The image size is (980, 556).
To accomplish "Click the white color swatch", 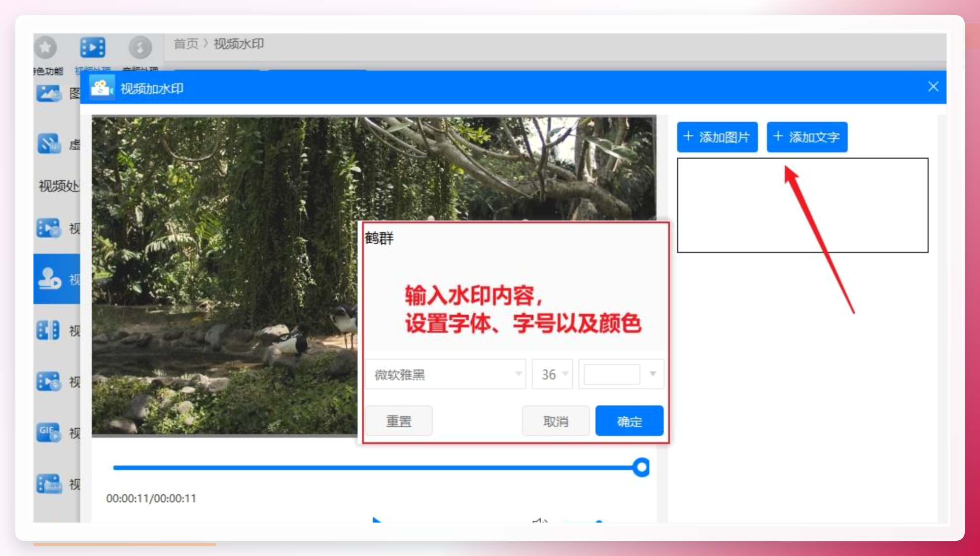I will (x=612, y=374).
